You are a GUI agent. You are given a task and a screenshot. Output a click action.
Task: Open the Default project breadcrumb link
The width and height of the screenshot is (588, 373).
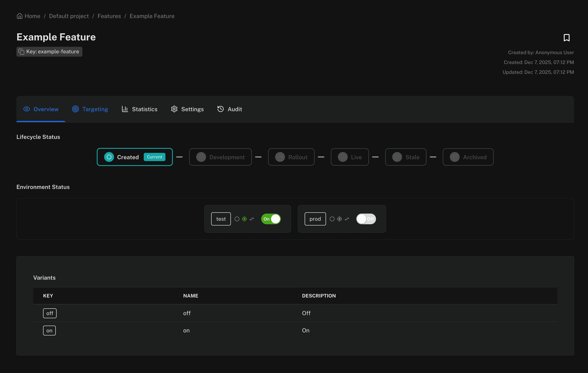coord(69,16)
